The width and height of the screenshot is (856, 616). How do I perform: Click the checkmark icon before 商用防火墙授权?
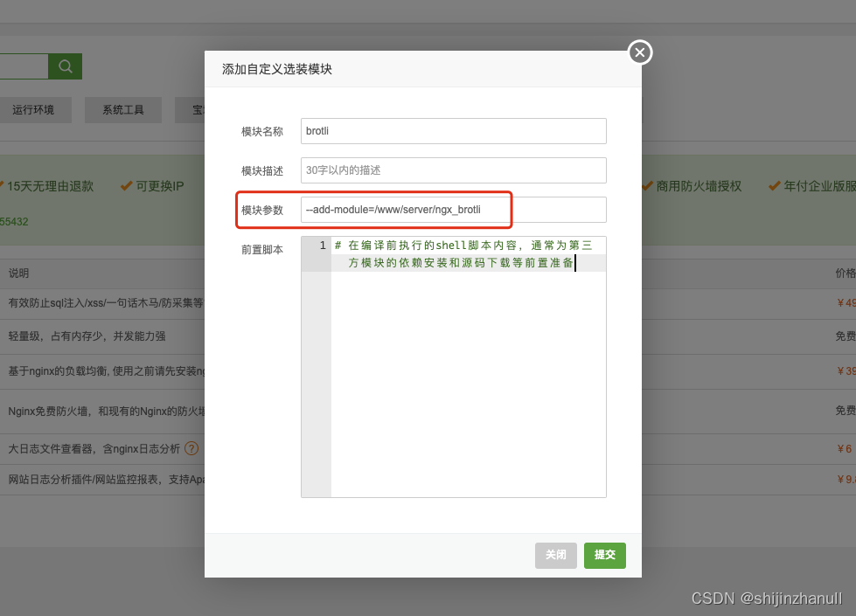(647, 185)
